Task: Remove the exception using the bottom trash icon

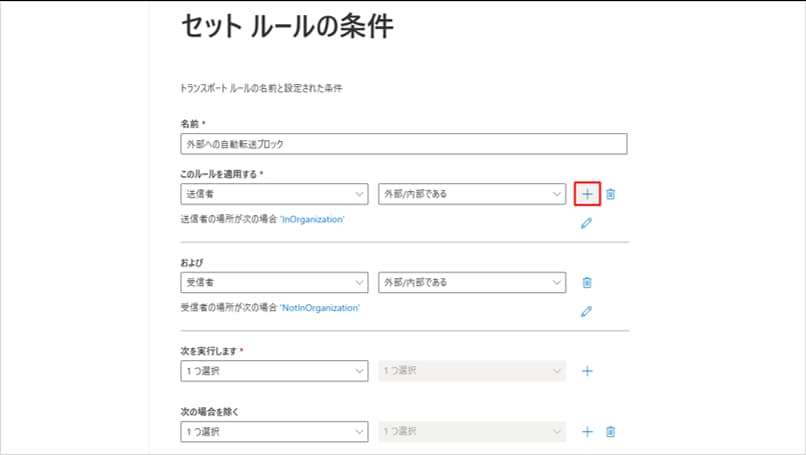Action: pos(611,432)
